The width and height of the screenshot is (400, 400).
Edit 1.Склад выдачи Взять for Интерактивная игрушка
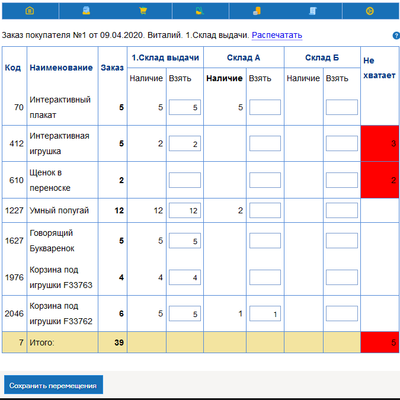pos(185,144)
